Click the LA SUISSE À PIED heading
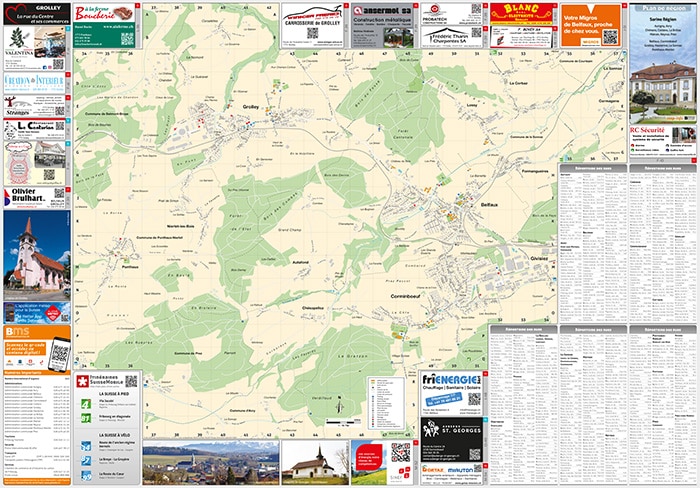Image resolution: width=700 pixels, height=488 pixels. 113,394
